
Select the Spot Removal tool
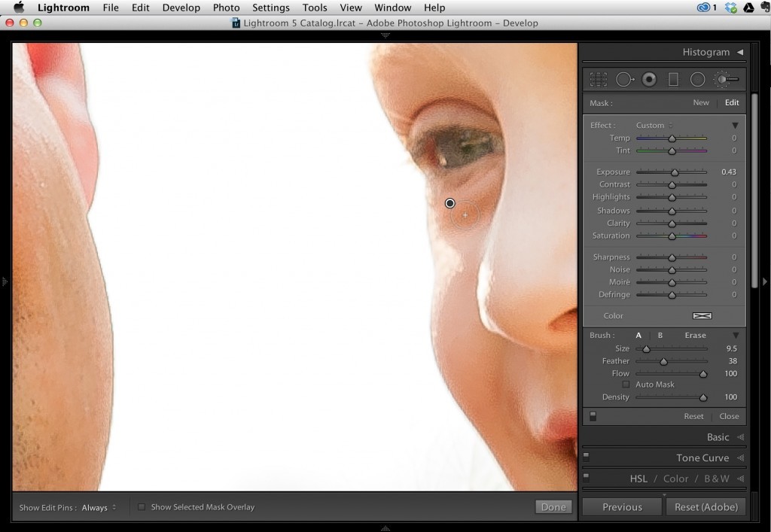[x=624, y=79]
